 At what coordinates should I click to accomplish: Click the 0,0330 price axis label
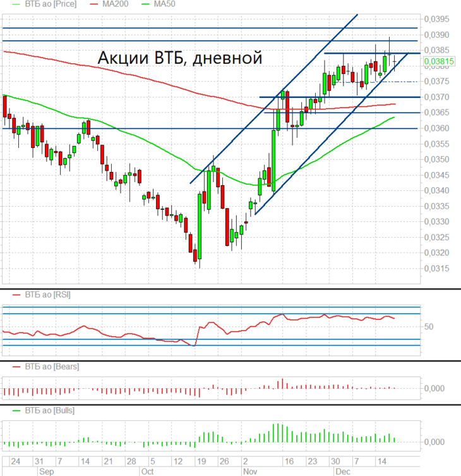click(x=436, y=222)
